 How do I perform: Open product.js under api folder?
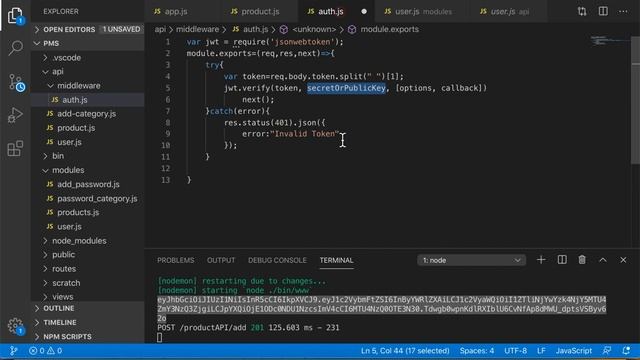88,128
